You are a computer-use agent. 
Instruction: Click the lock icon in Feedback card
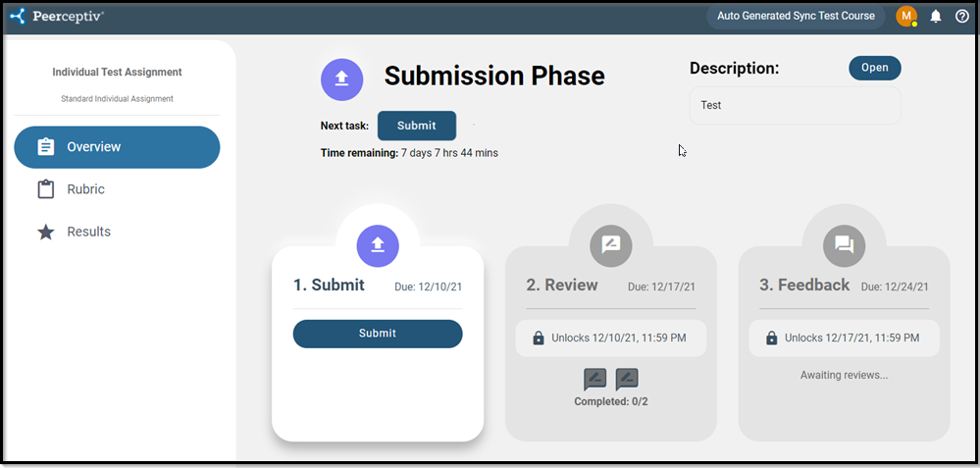coord(770,338)
